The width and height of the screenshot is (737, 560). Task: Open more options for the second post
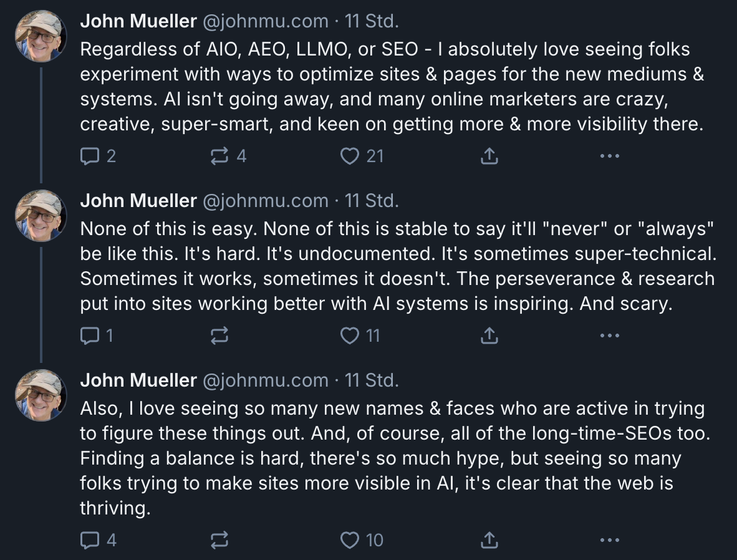point(609,336)
